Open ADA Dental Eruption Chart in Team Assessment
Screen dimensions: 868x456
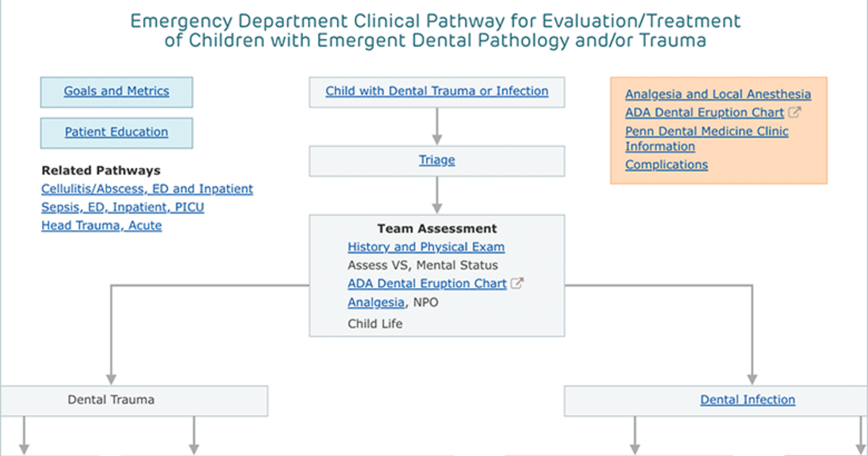pos(427,284)
